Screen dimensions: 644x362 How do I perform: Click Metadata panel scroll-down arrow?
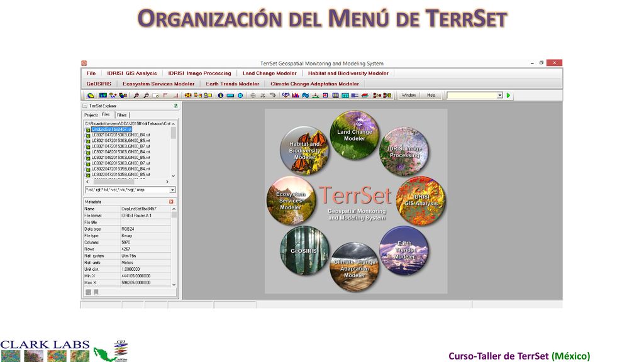[174, 285]
